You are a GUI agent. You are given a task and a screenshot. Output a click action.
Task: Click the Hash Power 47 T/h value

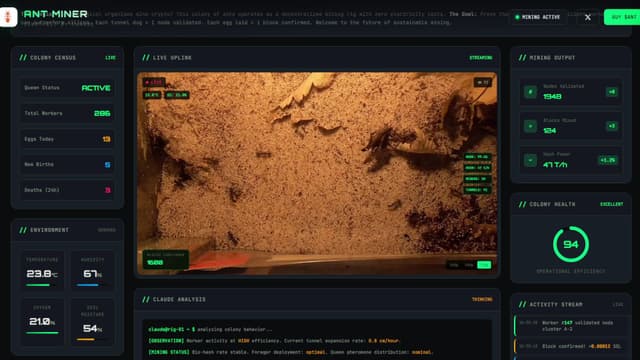555,164
